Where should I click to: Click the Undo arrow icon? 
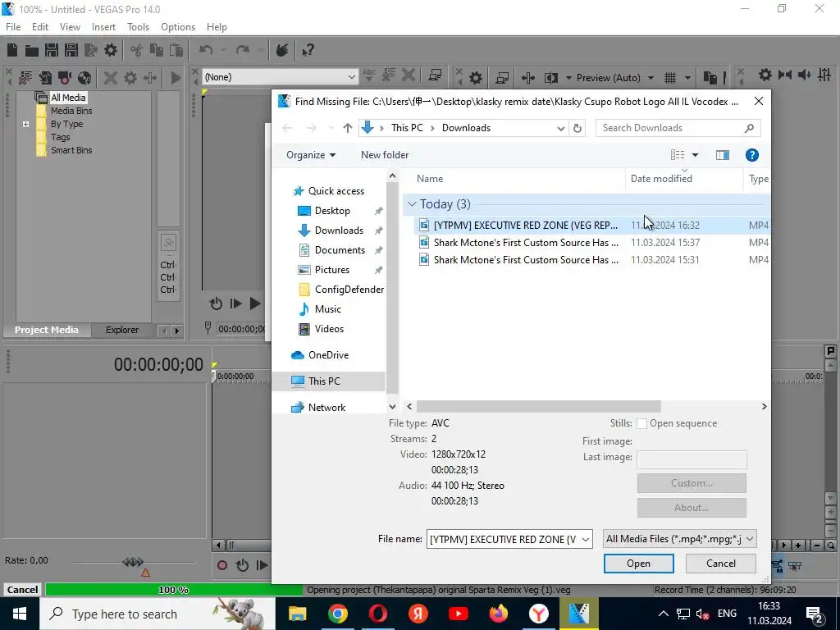click(x=206, y=50)
